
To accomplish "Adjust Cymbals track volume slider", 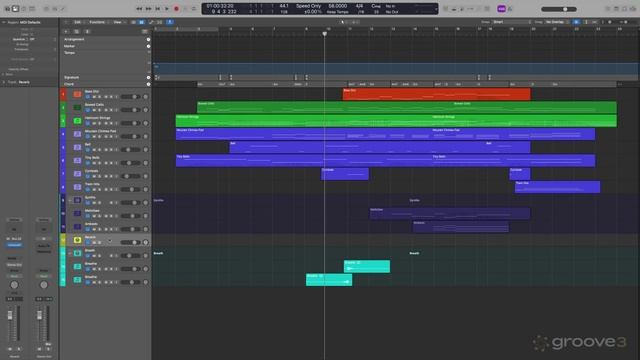I will (x=131, y=176).
